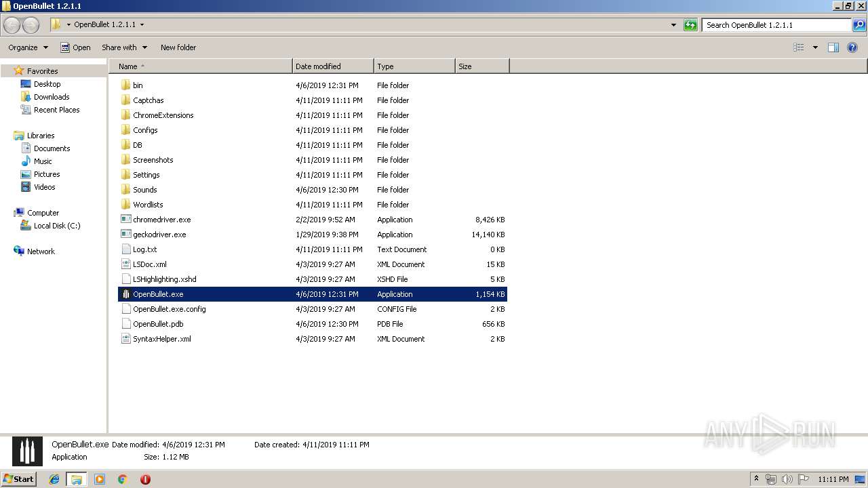Sort by the Date modified column header
The image size is (868, 488).
point(333,66)
